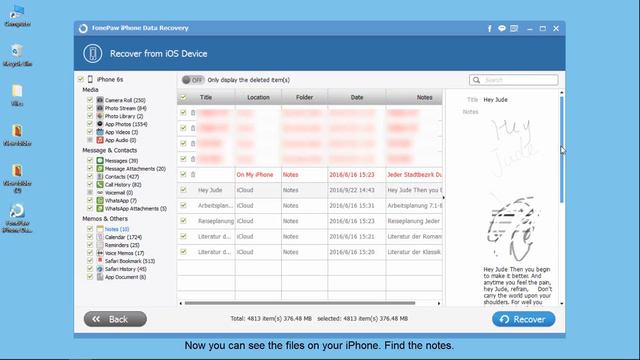This screenshot has width=640, height=360.
Task: Click the Voice Memos icon
Action: [100, 253]
